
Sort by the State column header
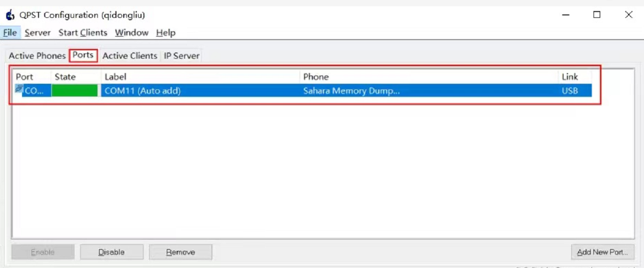(x=76, y=77)
